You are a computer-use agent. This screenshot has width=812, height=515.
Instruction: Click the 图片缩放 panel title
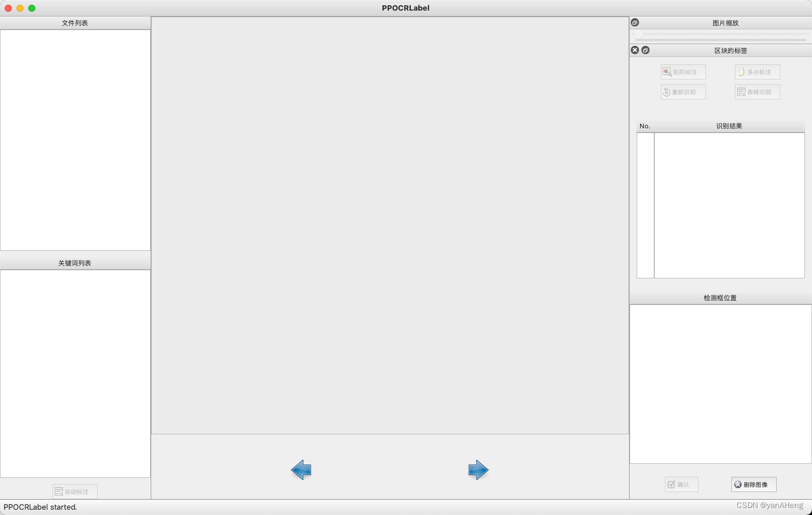click(726, 23)
